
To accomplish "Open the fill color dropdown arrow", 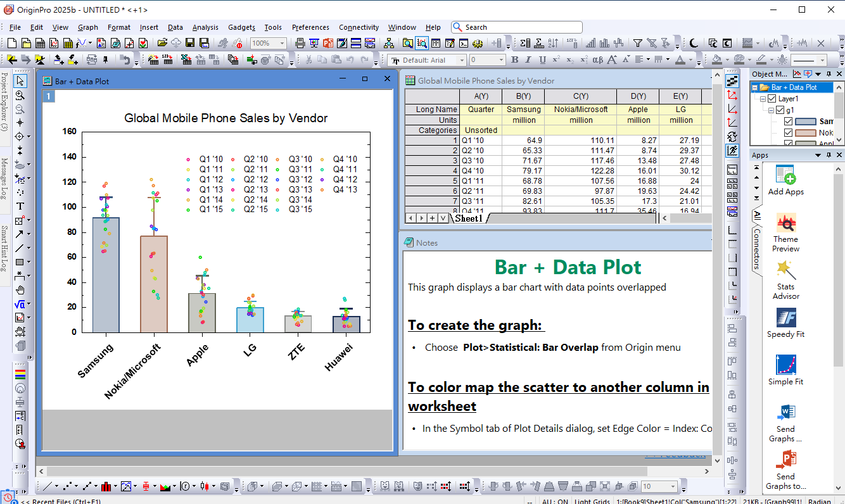I will click(x=727, y=60).
